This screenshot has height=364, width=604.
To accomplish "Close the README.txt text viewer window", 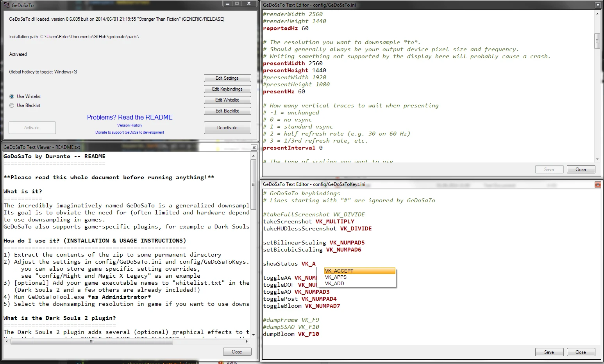I will (254, 147).
